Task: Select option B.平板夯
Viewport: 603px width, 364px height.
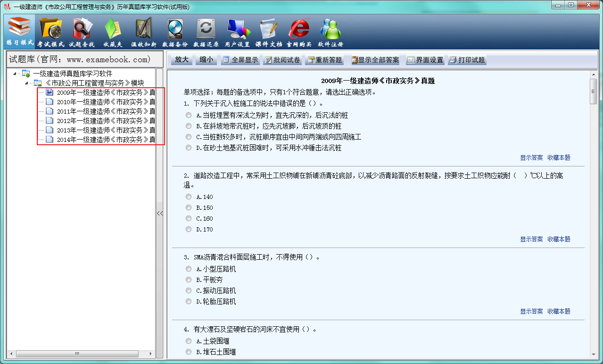Action: pyautogui.click(x=189, y=280)
